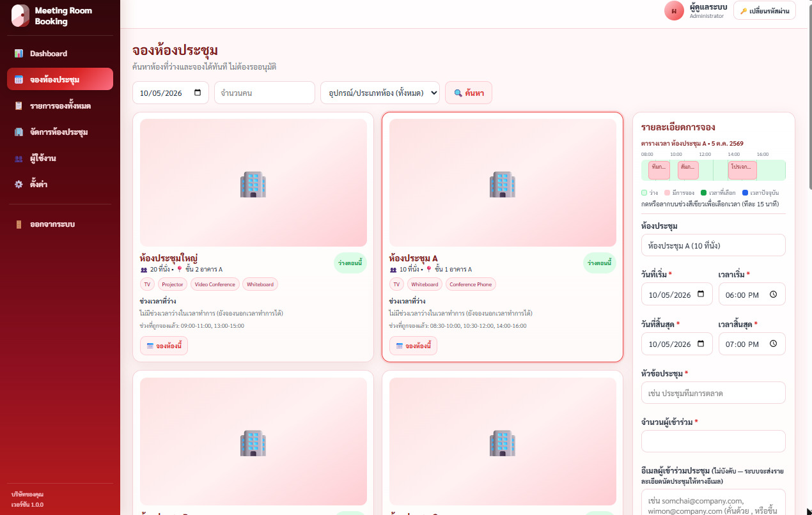Click the รายการจองทั้งหมด list icon
Screen dimensions: 812x515
(x=19, y=106)
